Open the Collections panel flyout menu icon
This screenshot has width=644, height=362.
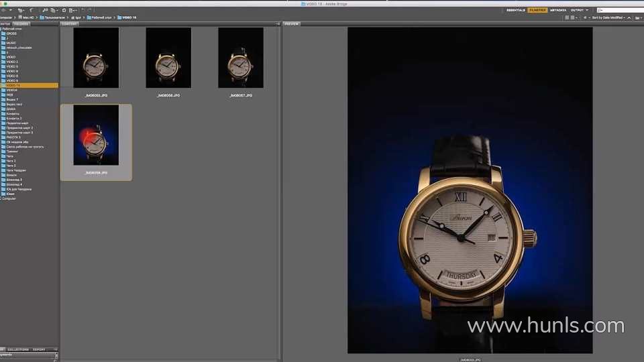(x=56, y=350)
